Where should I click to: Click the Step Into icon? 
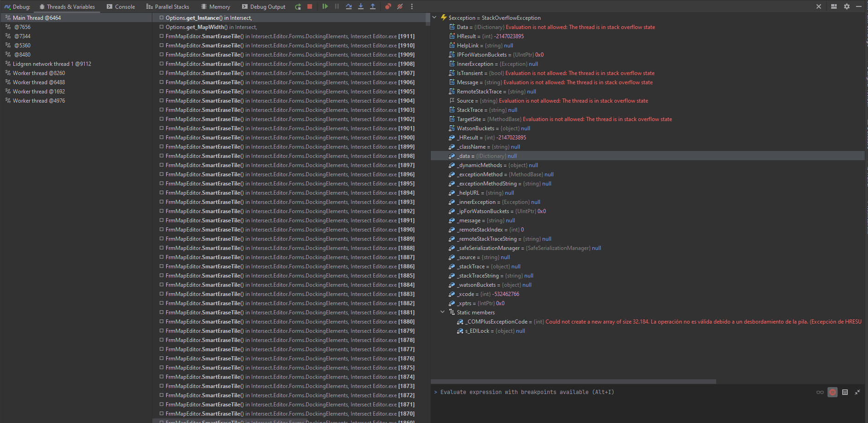point(361,6)
